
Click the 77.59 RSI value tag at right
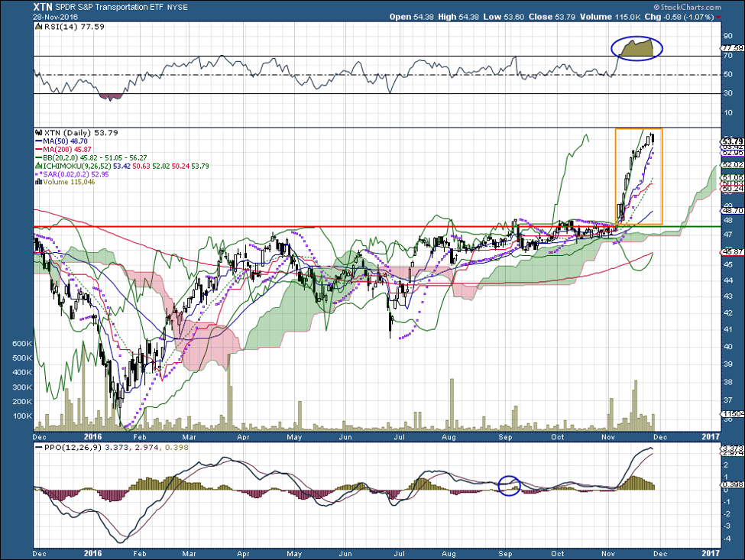coord(732,48)
